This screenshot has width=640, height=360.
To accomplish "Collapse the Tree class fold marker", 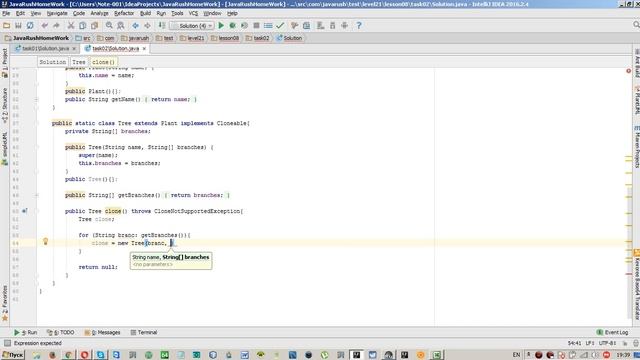I will click(x=36, y=123).
